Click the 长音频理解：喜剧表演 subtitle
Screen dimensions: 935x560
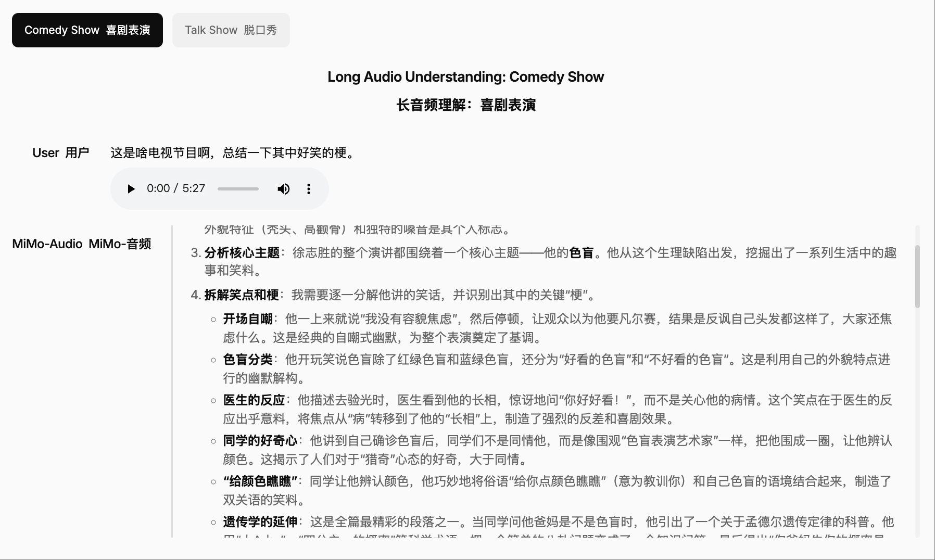(x=465, y=105)
